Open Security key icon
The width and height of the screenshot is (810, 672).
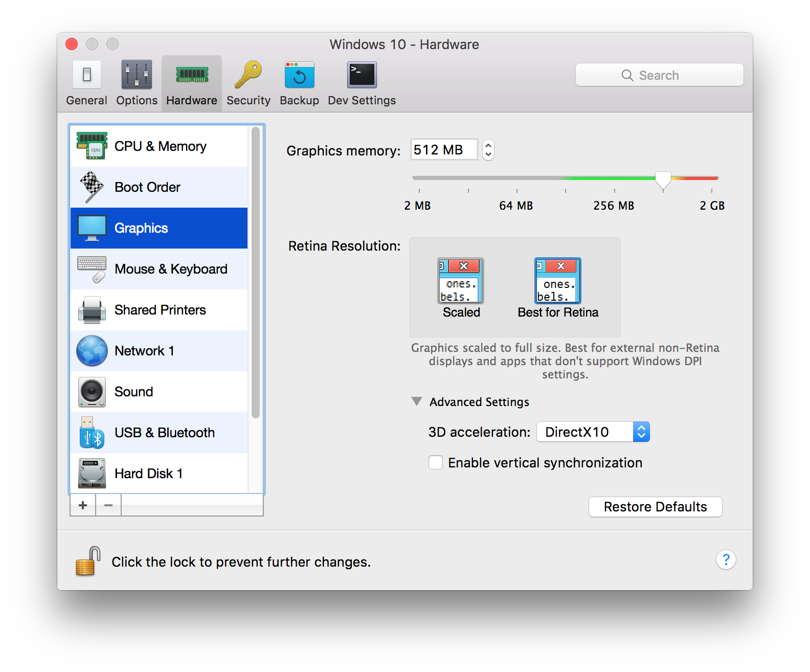[x=248, y=75]
